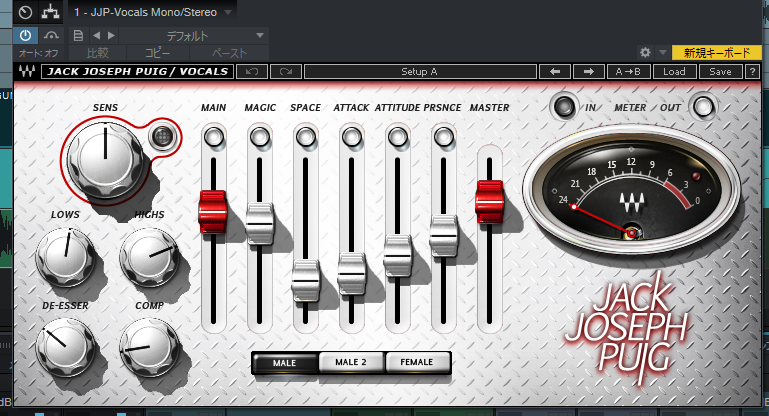This screenshot has width=769, height=416.
Task: Toggle the MAIN channel mute light
Action: pyautogui.click(x=214, y=137)
